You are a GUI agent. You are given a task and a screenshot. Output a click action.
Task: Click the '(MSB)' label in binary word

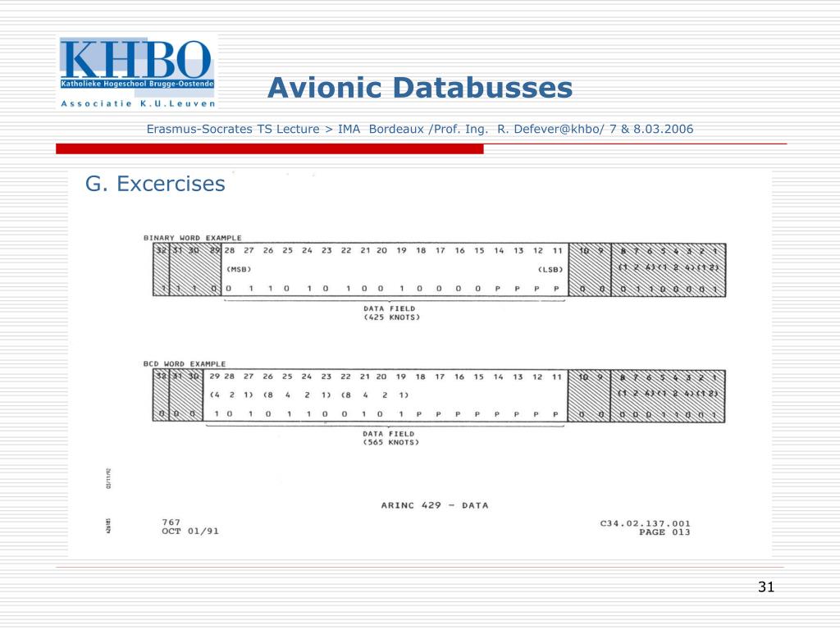(239, 269)
